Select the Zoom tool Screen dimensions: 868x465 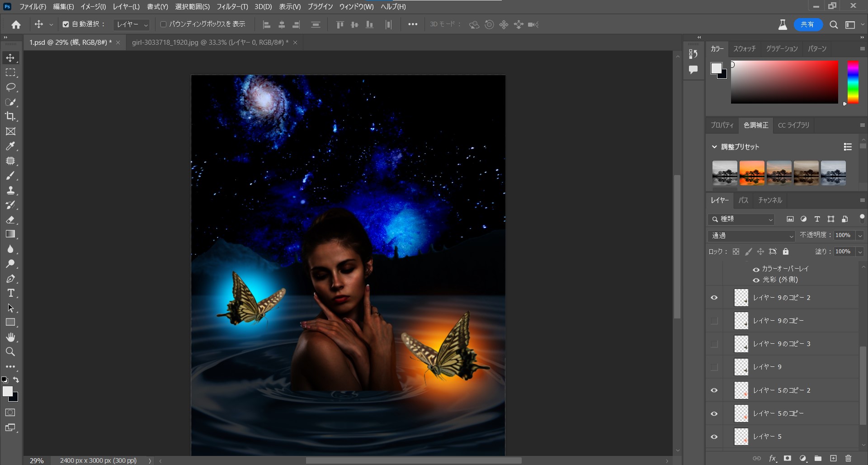[10, 351]
